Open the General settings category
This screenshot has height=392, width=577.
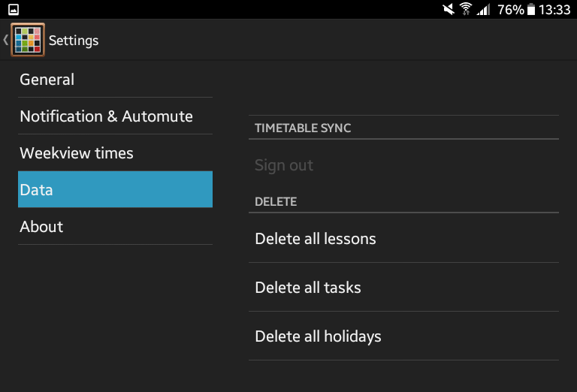point(115,80)
